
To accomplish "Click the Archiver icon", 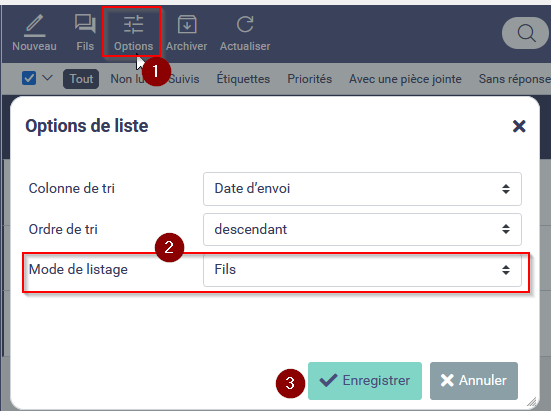I will click(187, 33).
